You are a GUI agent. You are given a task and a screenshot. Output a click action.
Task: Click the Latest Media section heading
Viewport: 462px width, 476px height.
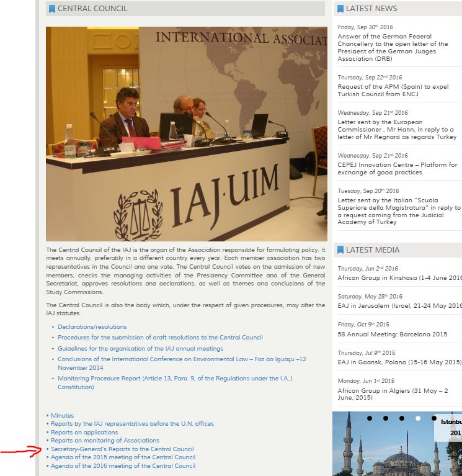pos(373,250)
